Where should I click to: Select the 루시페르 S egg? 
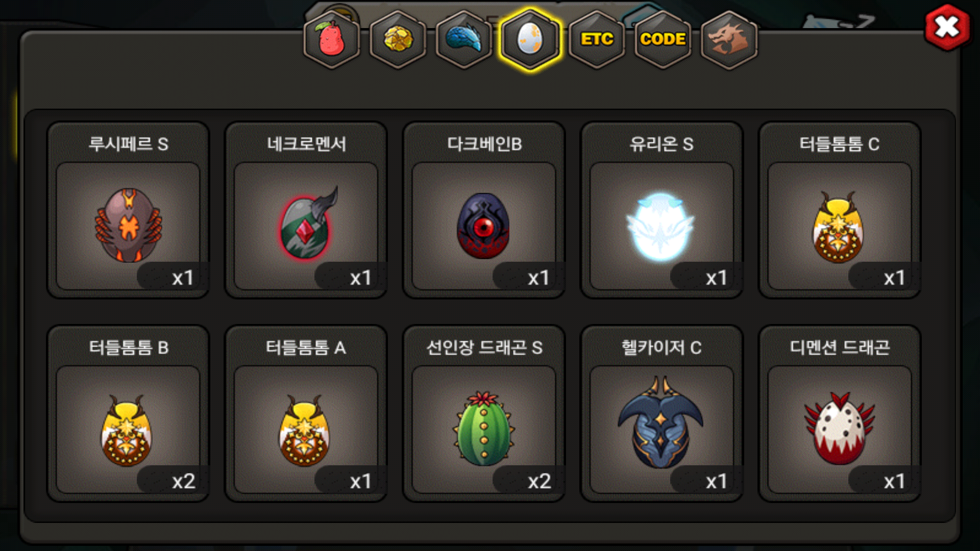pos(128,210)
